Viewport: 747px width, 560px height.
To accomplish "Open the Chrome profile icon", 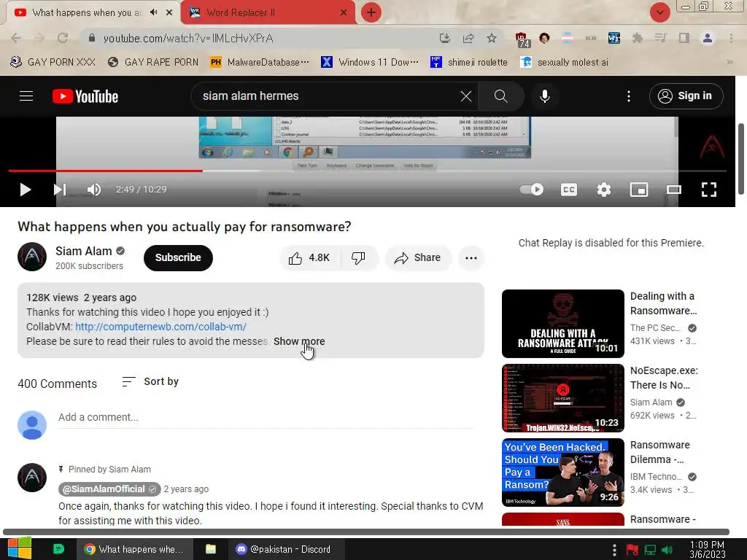I will coord(708,38).
